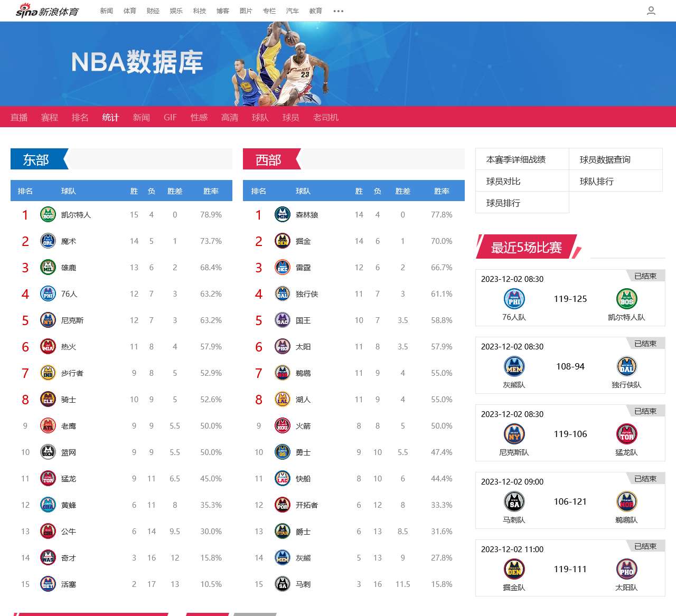Click the 森林狼 team name link
The width and height of the screenshot is (676, 616).
tap(307, 215)
